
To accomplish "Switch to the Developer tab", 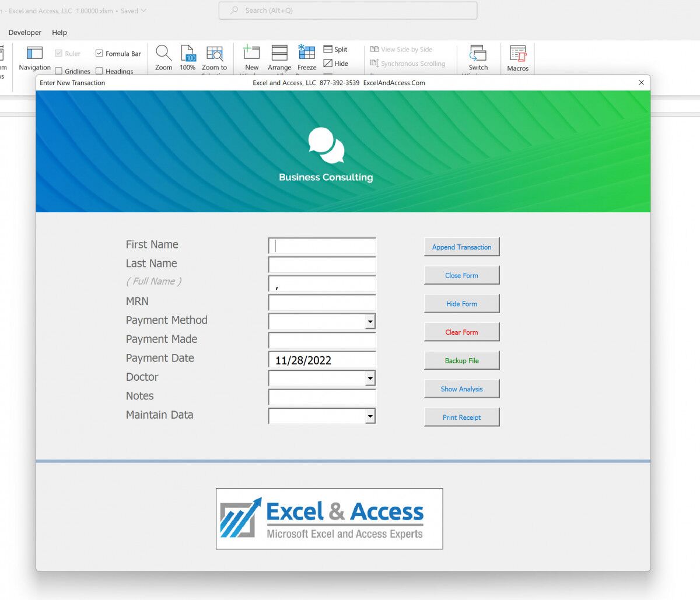I will point(24,32).
